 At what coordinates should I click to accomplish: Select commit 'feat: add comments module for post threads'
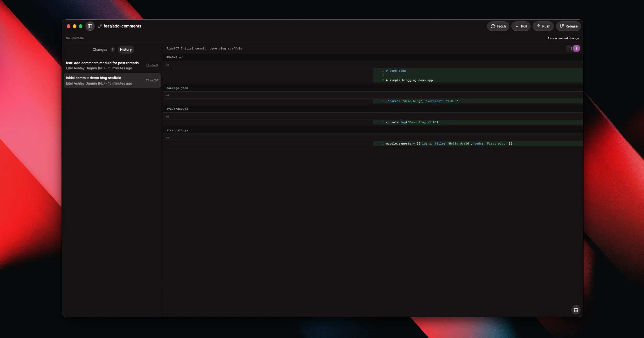(x=112, y=65)
